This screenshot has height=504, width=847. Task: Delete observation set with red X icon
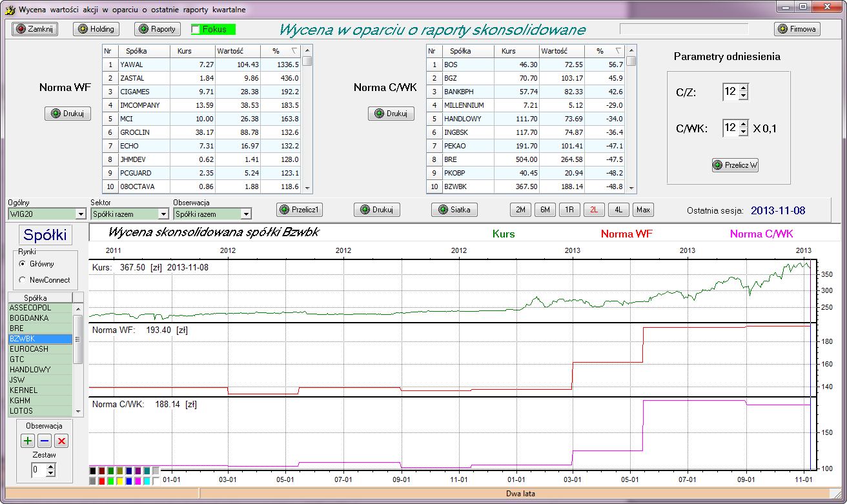[61, 441]
